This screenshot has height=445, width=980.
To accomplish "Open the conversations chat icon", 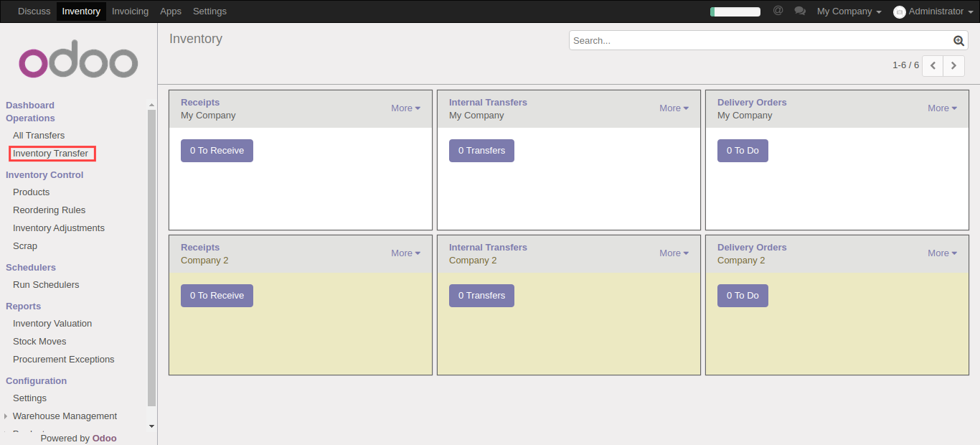I will 800,11.
